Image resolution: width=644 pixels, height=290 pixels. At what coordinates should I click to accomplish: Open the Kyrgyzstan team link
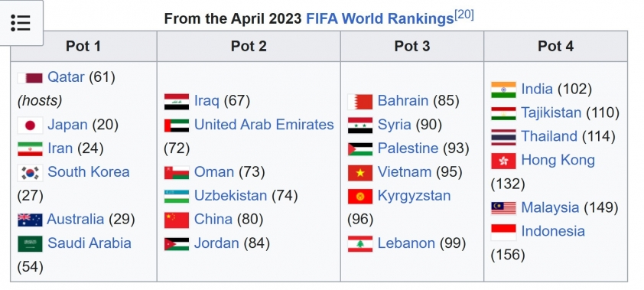point(414,196)
